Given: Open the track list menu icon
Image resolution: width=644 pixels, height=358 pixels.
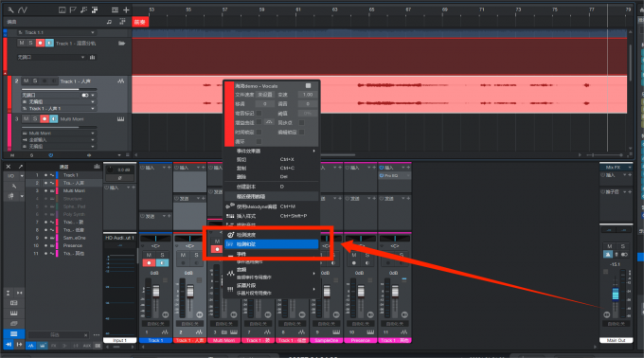Looking at the screenshot, I should [x=115, y=9].
